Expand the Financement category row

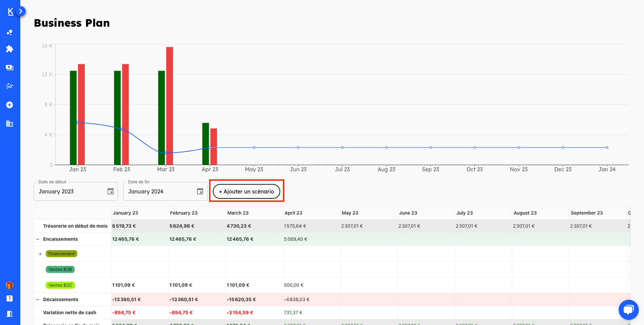tap(40, 254)
